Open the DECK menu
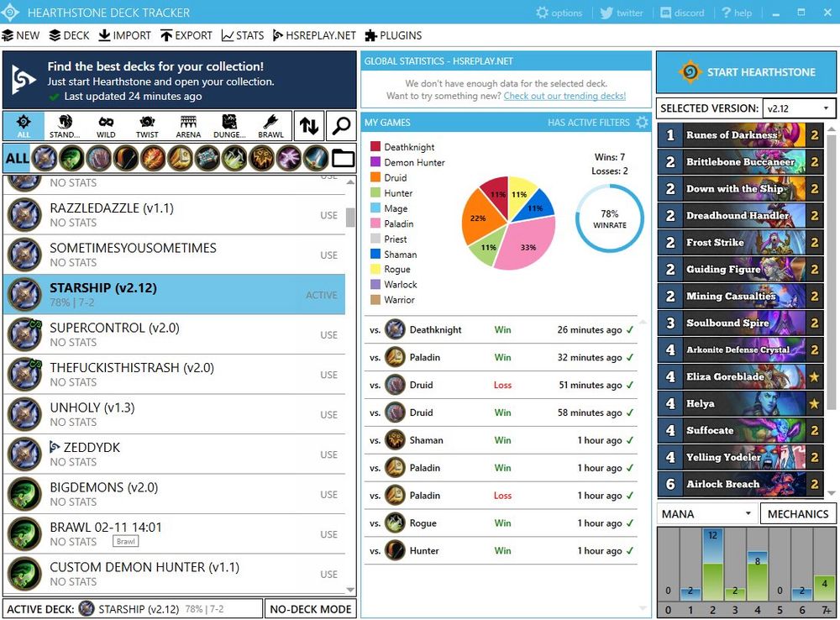Image resolution: width=840 pixels, height=620 pixels. click(69, 35)
